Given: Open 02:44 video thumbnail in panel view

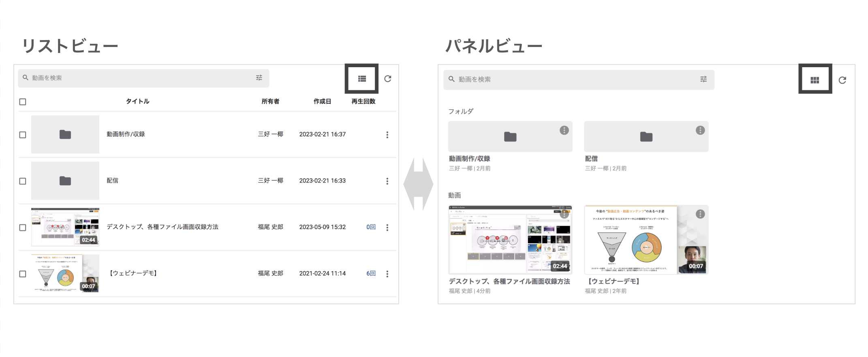Looking at the screenshot, I should tap(510, 240).
